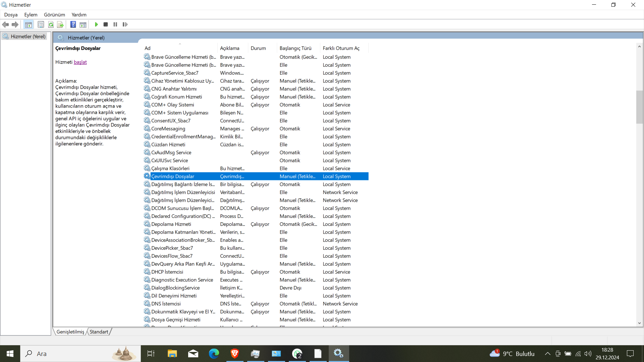644x362 pixels.
Task: Open the Properties toolbar icon
Action: pyautogui.click(x=41, y=24)
